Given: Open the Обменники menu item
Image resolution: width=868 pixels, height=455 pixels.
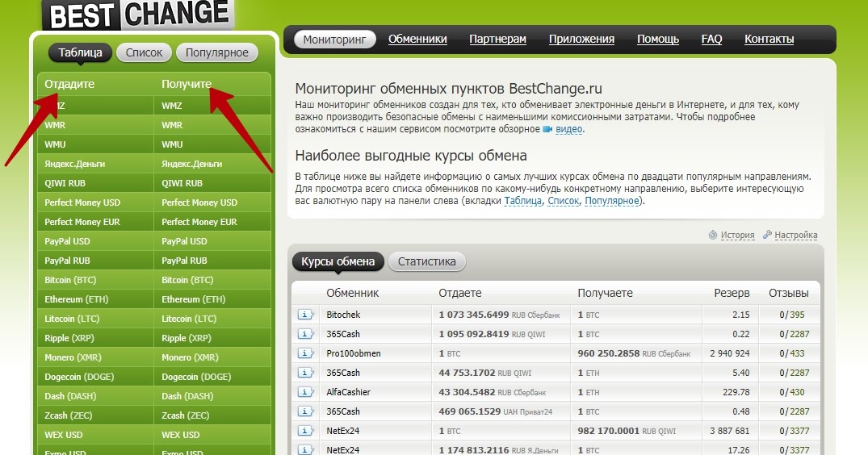Looking at the screenshot, I should (x=417, y=40).
